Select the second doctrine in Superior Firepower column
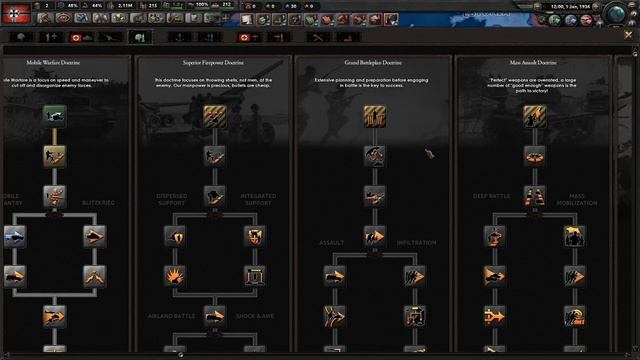640x360 pixels. click(215, 156)
